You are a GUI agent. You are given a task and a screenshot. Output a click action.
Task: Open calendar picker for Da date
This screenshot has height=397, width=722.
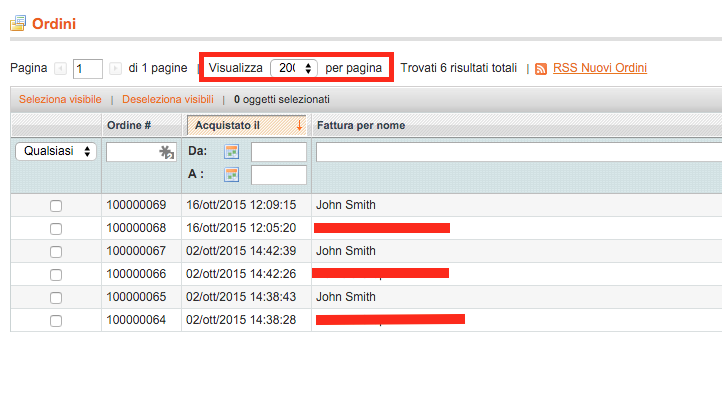click(231, 152)
